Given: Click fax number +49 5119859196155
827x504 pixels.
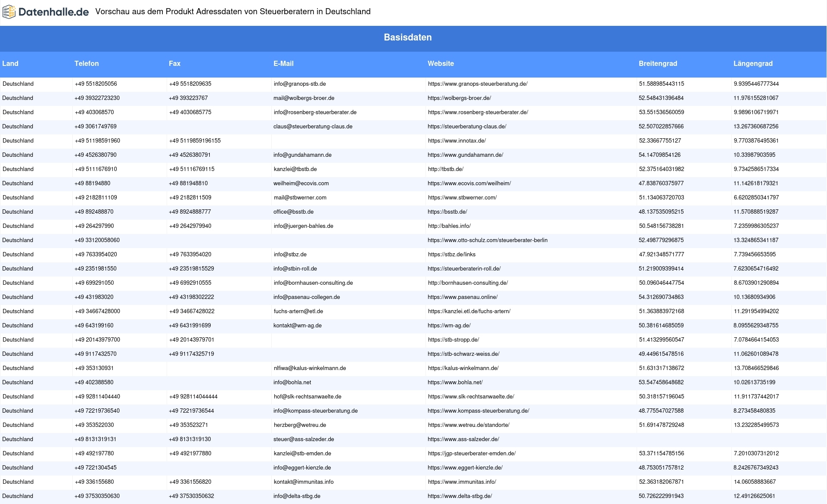Looking at the screenshot, I should [x=195, y=141].
